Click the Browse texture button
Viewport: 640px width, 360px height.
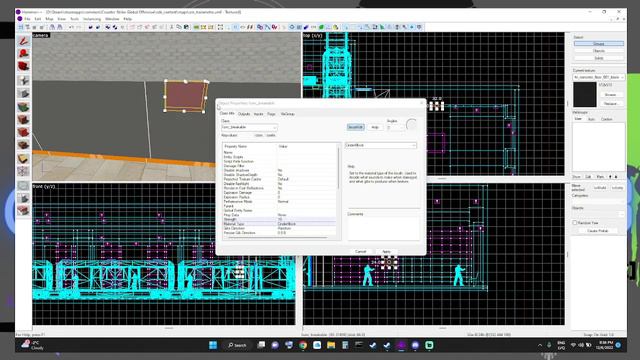611,95
